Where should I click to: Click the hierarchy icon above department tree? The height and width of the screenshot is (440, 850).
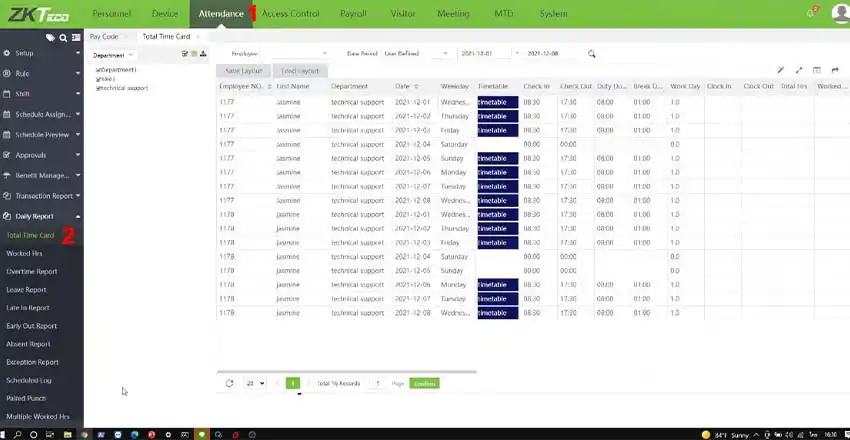[203, 54]
